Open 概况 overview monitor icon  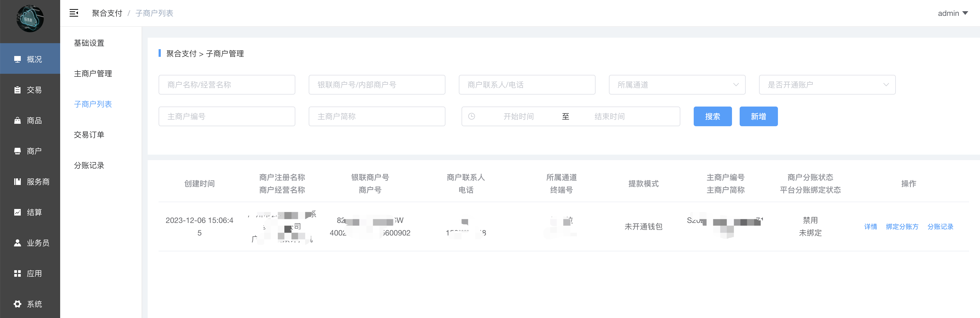[17, 59]
